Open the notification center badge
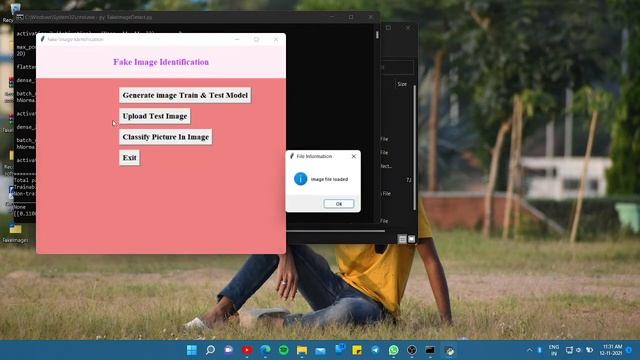This screenshot has height=360, width=640. (629, 350)
